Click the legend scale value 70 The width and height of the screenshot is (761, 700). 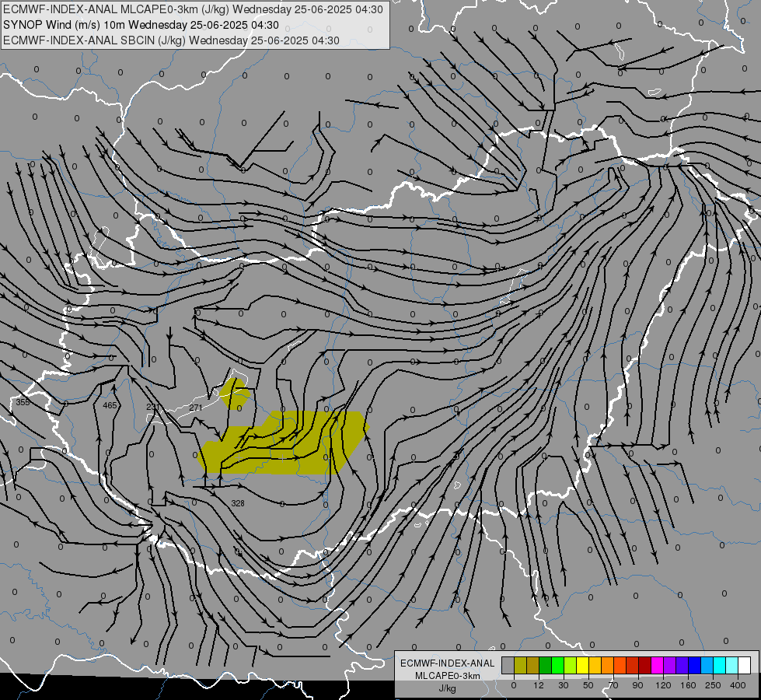(613, 685)
